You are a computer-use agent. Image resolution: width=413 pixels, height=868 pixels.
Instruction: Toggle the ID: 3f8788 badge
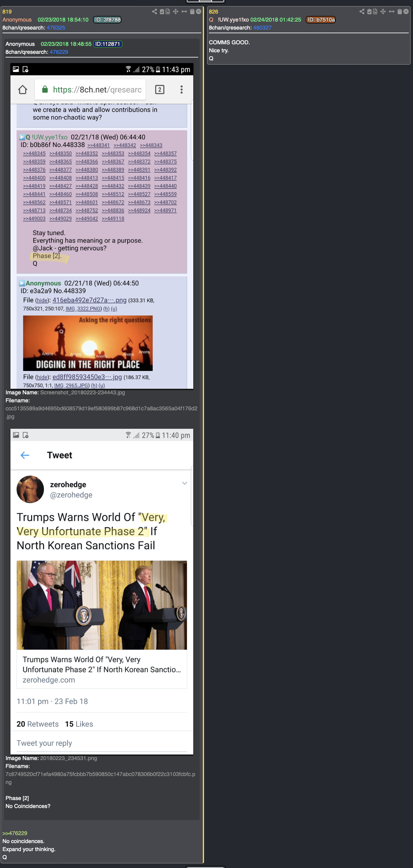click(x=108, y=20)
